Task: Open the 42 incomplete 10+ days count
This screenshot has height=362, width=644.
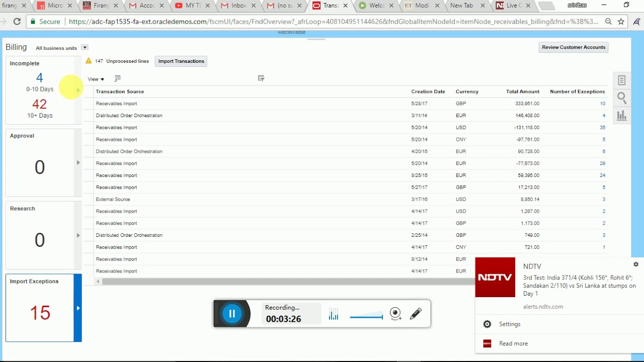Action: [40, 104]
